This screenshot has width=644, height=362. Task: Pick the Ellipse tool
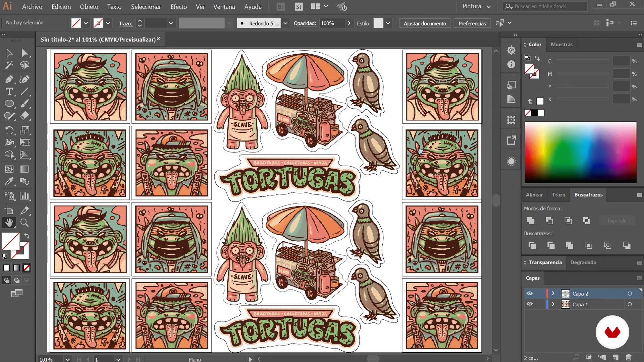[9, 104]
